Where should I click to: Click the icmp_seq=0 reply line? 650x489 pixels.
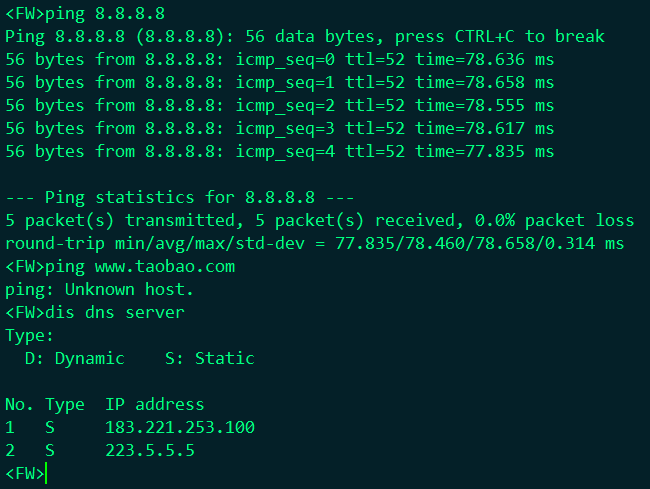tap(279, 60)
